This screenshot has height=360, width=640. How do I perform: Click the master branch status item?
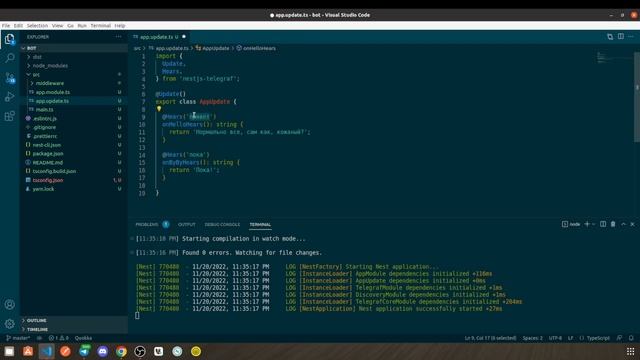(x=18, y=338)
